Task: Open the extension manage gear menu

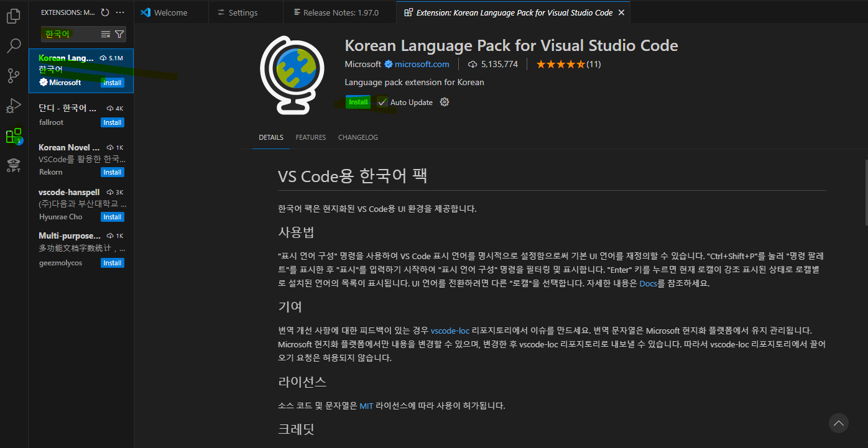Action: pos(444,102)
